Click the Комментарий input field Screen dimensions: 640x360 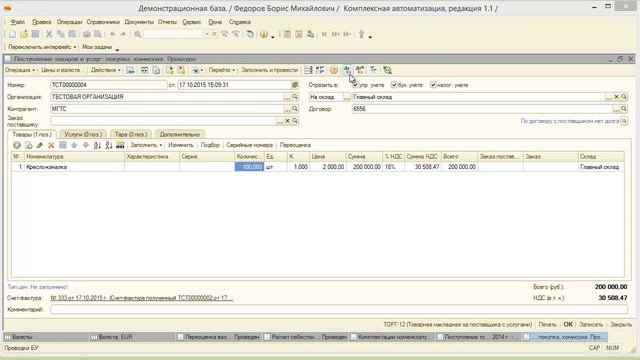click(339, 309)
